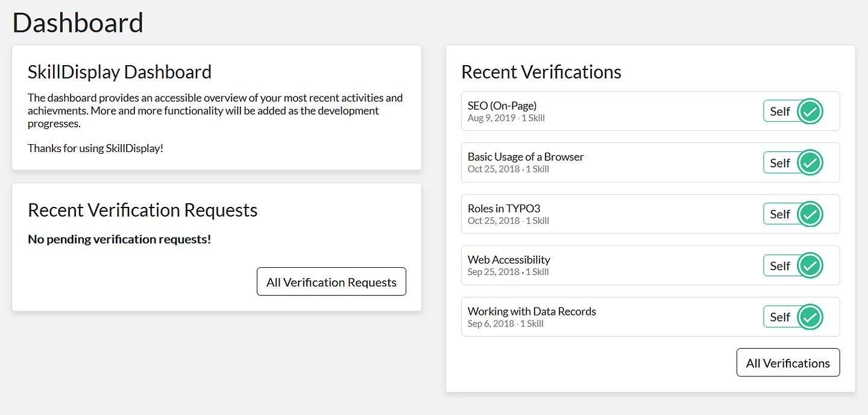
Task: Click the Self label on Working with Data Records
Action: 779,317
